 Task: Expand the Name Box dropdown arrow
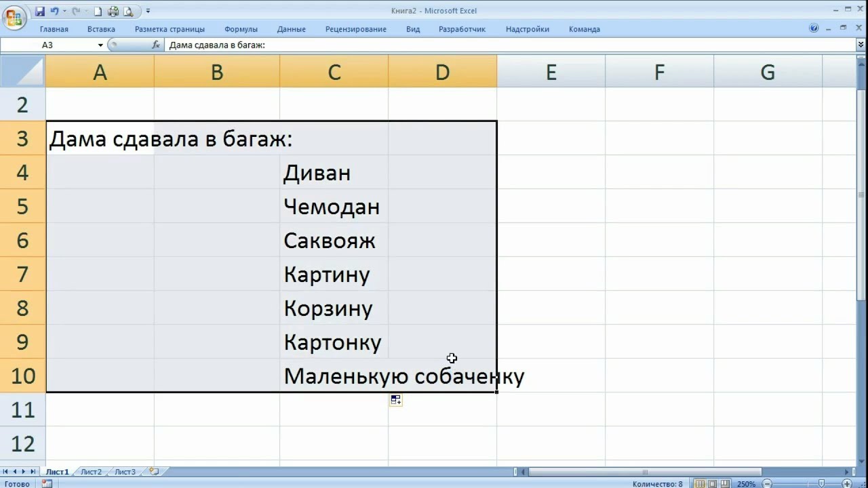point(100,45)
